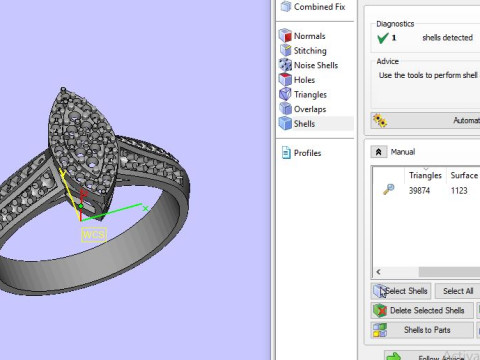The image size is (480, 360).
Task: Open the Combined Fix page
Action: tap(313, 7)
